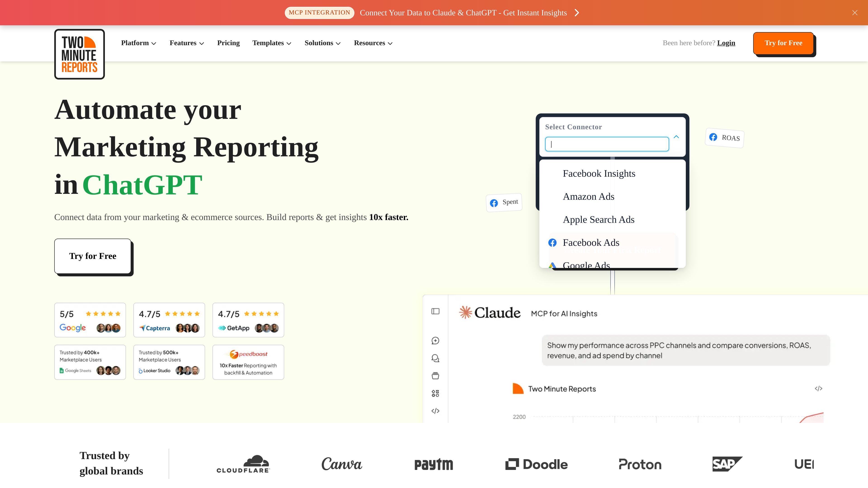Click the Paytm brand logo
The image size is (868, 488).
tap(434, 465)
